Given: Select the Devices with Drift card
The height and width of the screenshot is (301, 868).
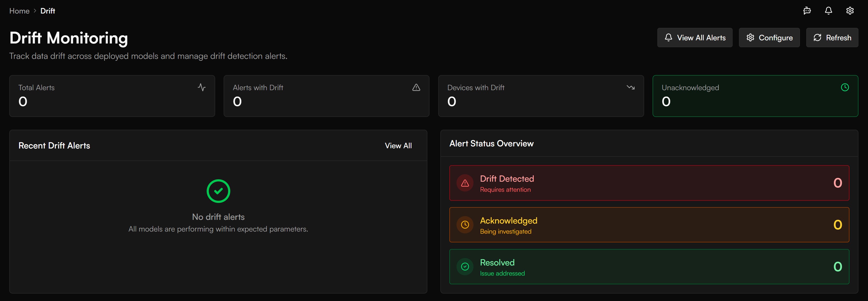Looking at the screenshot, I should pos(541,96).
